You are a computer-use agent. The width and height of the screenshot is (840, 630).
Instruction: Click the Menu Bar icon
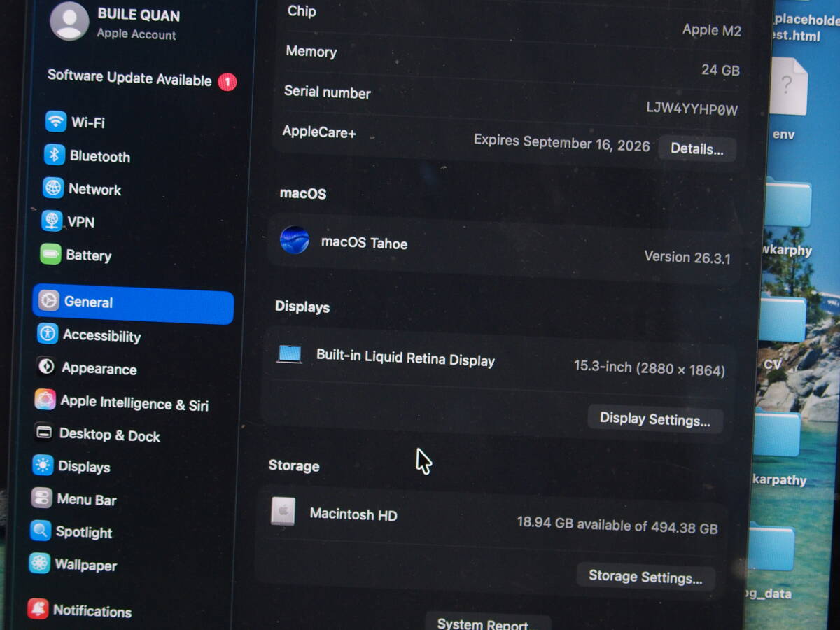pyautogui.click(x=41, y=498)
